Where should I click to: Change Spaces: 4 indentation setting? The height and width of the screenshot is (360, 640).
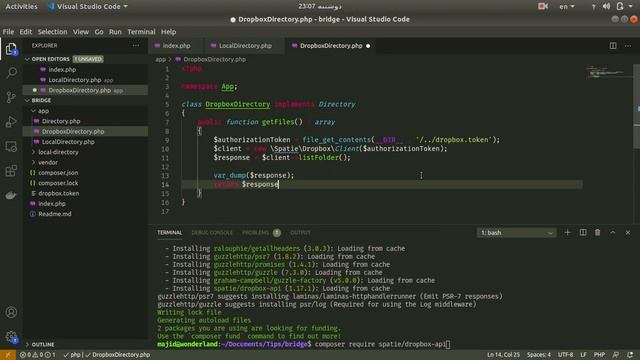[x=539, y=355]
